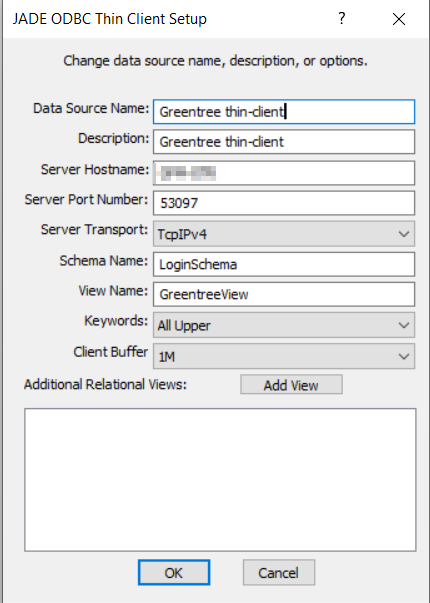The height and width of the screenshot is (603, 430).
Task: Click the Additional Relational Views label
Action: coord(105,384)
